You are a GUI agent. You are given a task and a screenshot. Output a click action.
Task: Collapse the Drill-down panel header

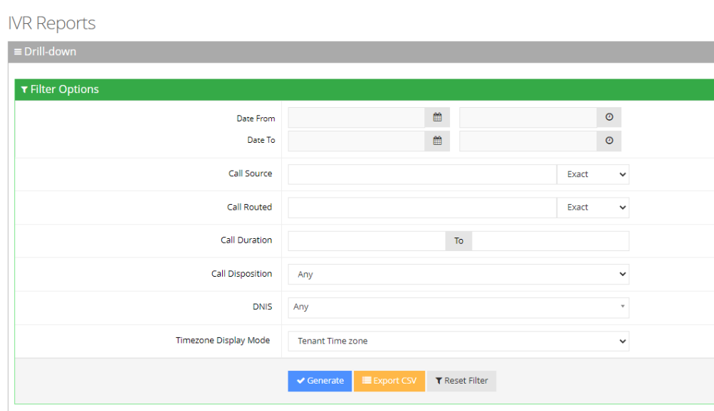pyautogui.click(x=44, y=51)
